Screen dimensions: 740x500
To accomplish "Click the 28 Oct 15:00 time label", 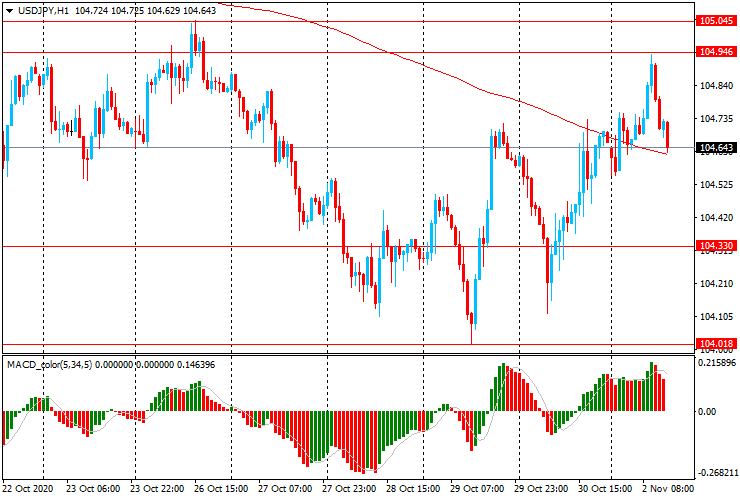I will [x=413, y=488].
